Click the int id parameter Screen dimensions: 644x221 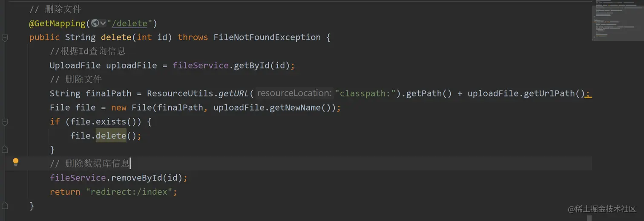click(x=152, y=37)
